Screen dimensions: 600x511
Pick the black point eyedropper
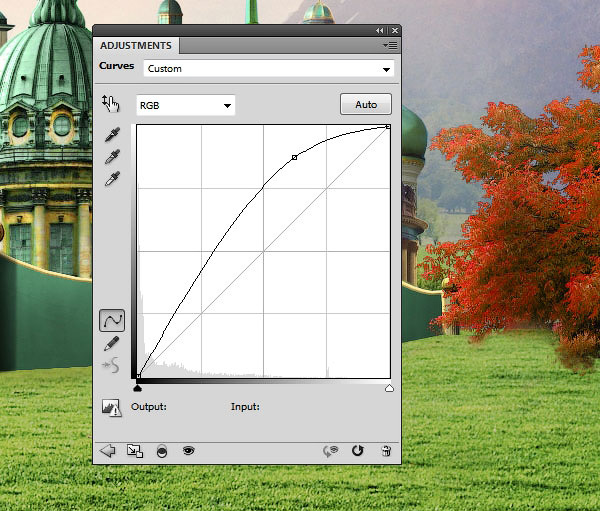pos(112,135)
